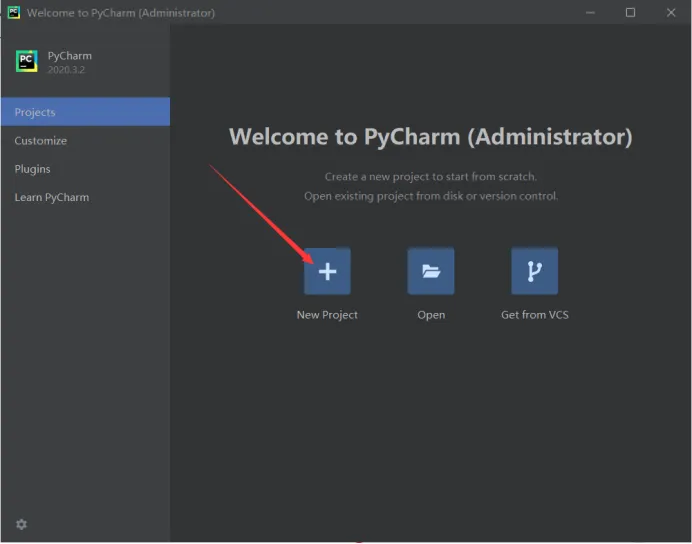Close the PyCharm welcome window
This screenshot has width=692, height=544.
[671, 12]
